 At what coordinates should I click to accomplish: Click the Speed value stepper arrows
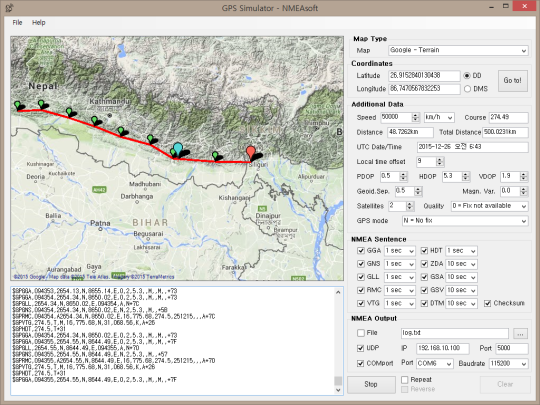416,117
